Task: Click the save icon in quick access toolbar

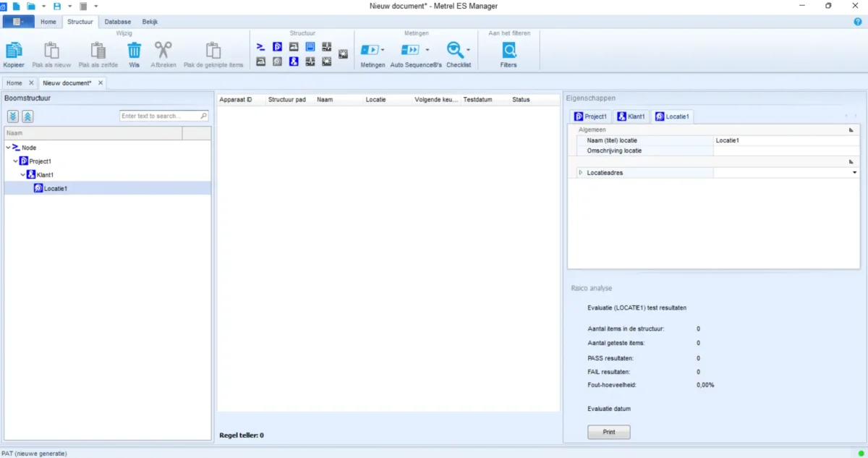Action: (57, 6)
